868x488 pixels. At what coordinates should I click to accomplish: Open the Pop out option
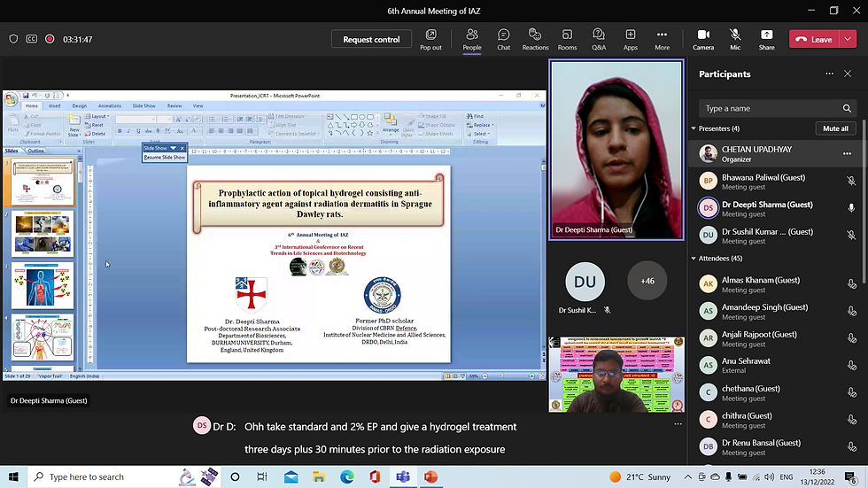pyautogui.click(x=430, y=39)
